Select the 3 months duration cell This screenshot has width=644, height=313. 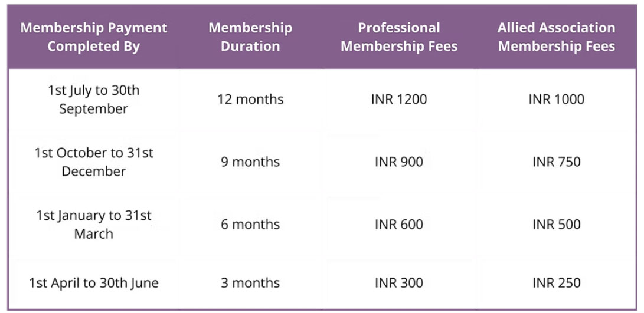point(250,283)
